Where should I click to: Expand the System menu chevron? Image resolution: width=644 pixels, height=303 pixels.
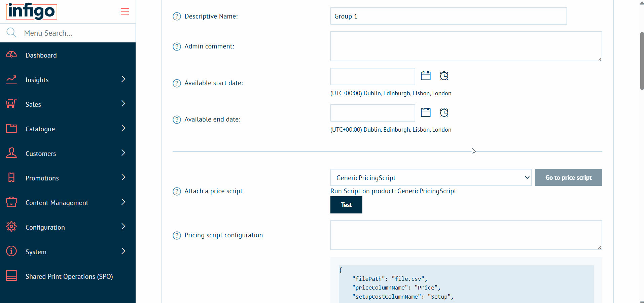(123, 251)
